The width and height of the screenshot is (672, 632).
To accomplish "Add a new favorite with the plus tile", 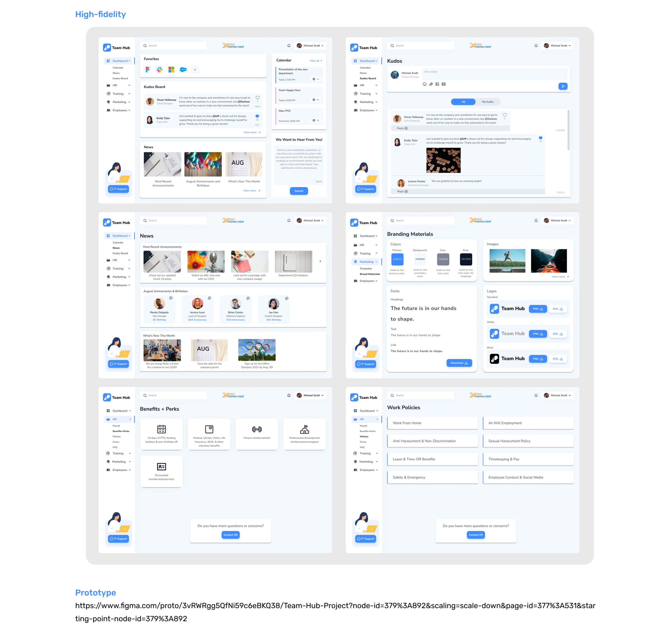I will [195, 70].
